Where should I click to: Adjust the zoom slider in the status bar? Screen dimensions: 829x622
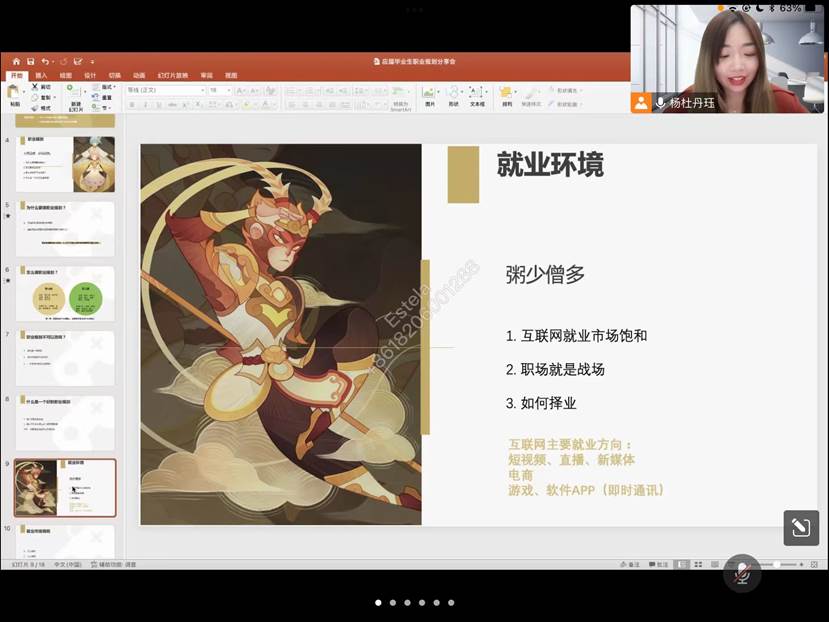(776, 565)
